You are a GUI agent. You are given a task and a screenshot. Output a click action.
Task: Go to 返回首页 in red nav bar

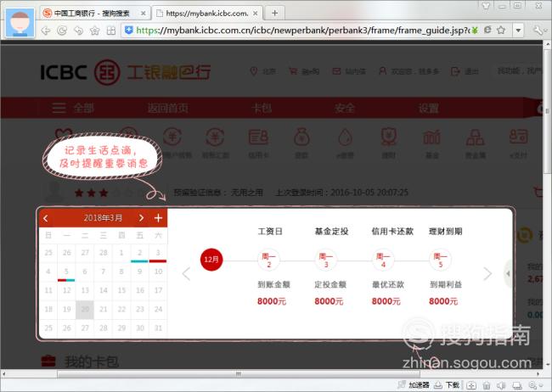(x=168, y=108)
